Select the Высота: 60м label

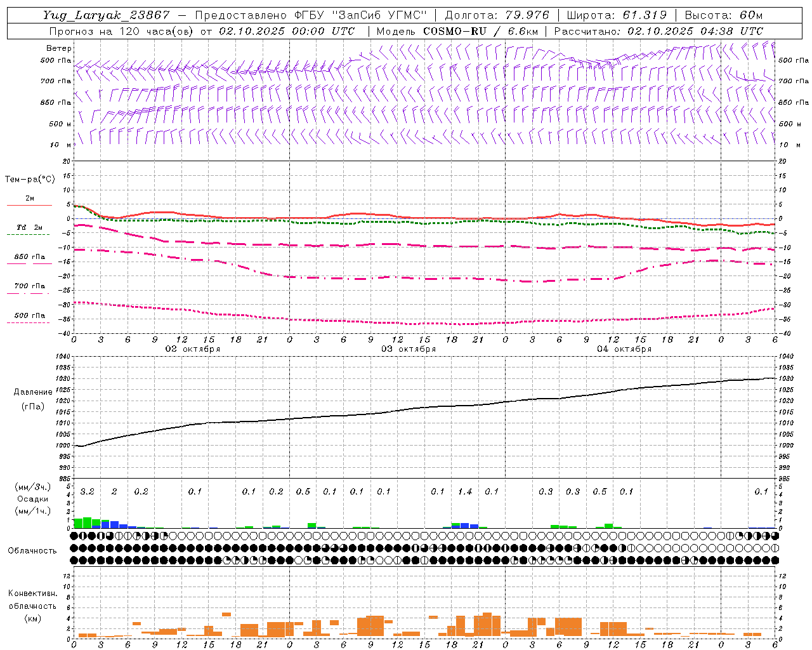[x=724, y=15]
